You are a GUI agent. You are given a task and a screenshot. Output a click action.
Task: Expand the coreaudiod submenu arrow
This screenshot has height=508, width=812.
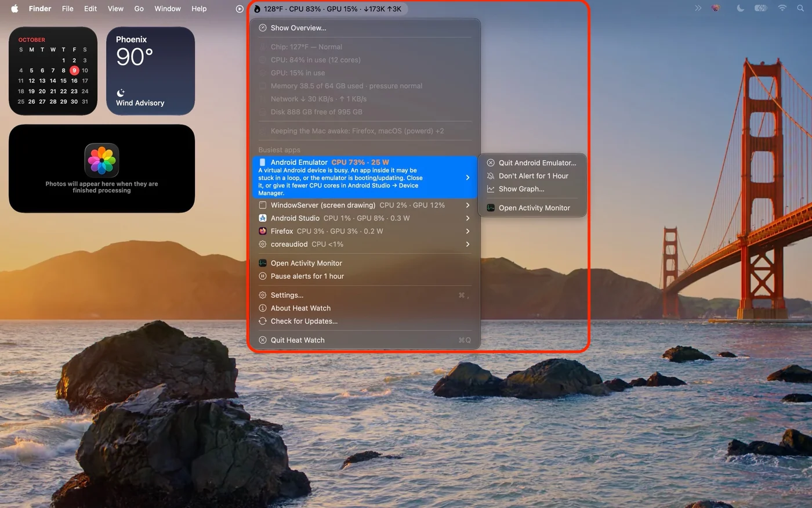(x=467, y=244)
